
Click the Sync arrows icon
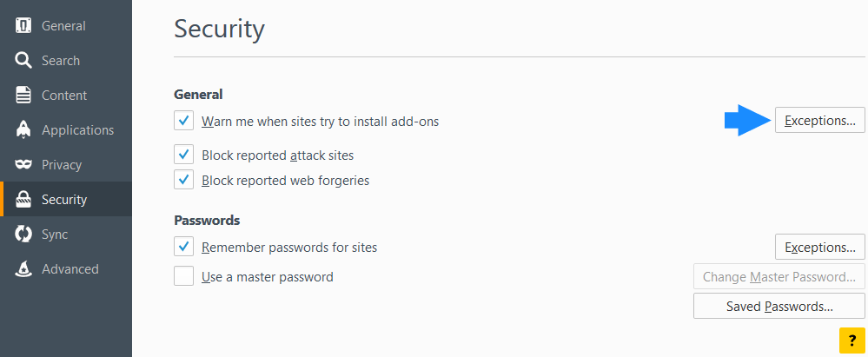[x=23, y=235]
